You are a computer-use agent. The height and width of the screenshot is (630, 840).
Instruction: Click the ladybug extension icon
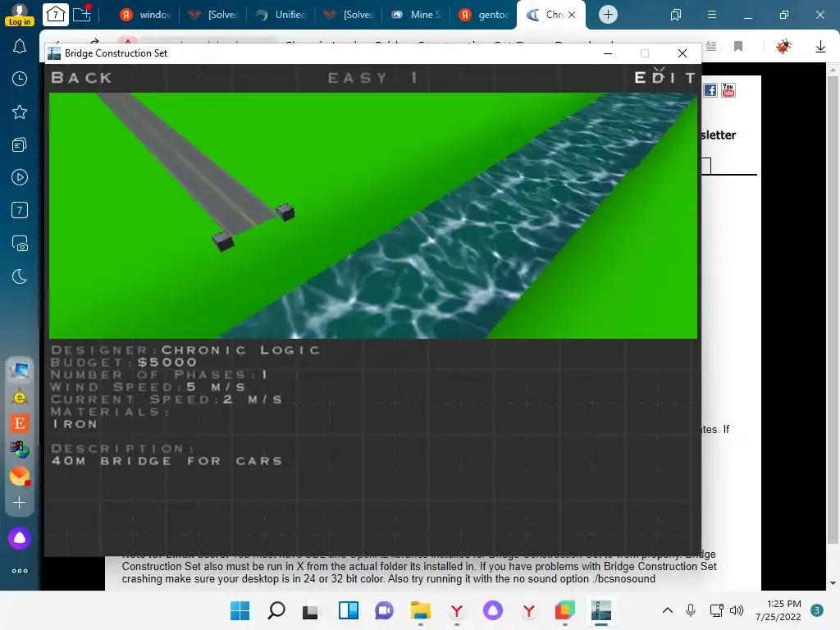click(783, 46)
